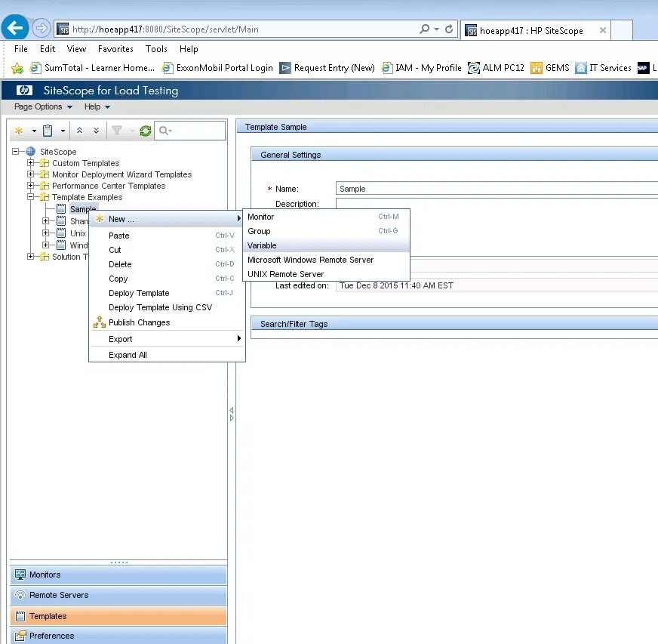Click the page refresh icon in address bar
Image resolution: width=658 pixels, height=644 pixels.
click(448, 29)
